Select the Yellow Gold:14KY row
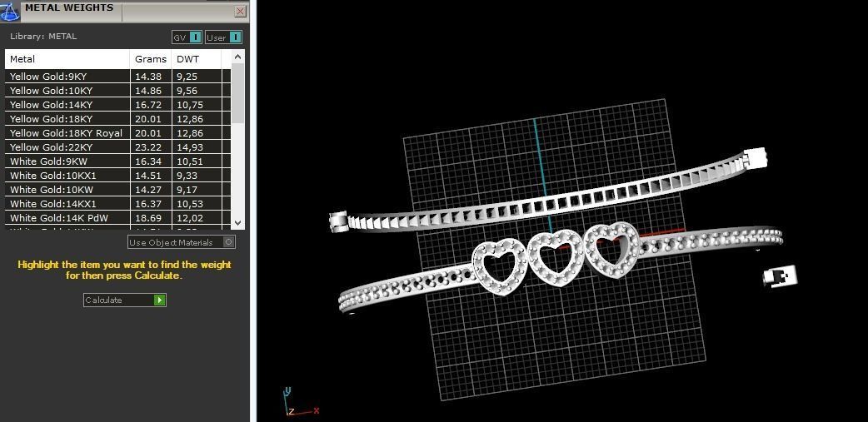The width and height of the screenshot is (868, 422). (x=118, y=105)
